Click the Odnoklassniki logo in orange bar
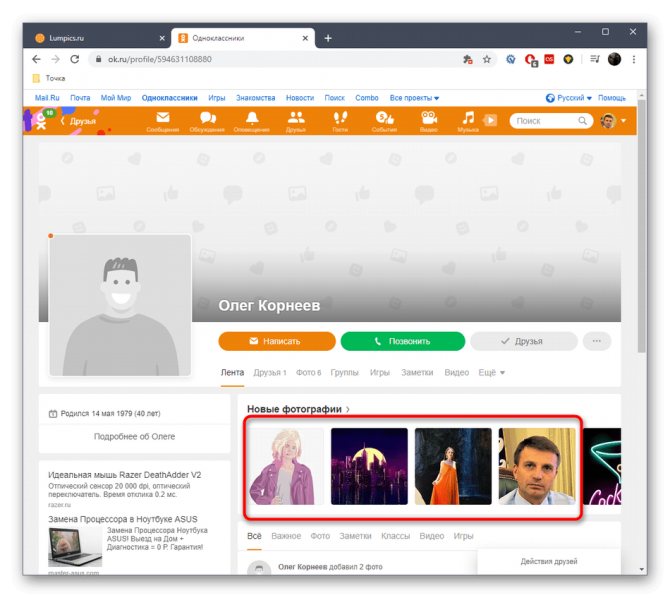Viewport: 670px width, 598px height. pos(41,120)
